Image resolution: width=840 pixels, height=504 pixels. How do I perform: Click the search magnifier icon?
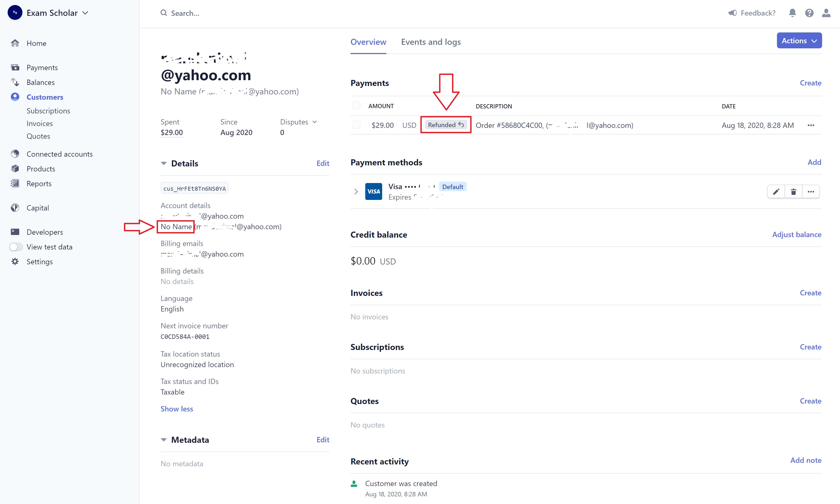[x=164, y=13]
